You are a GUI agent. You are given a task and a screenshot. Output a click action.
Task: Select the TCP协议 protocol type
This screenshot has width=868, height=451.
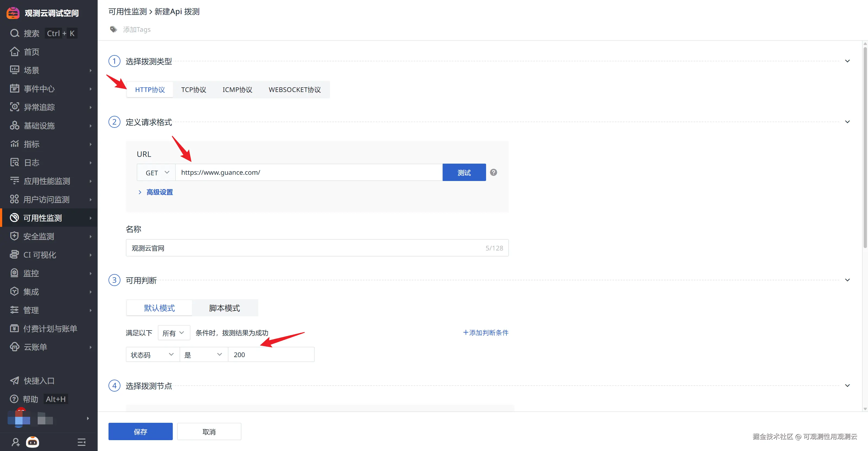pyautogui.click(x=193, y=90)
